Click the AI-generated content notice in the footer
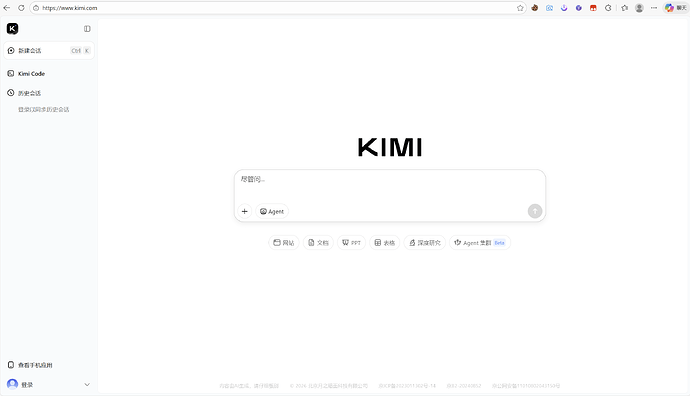 point(249,386)
